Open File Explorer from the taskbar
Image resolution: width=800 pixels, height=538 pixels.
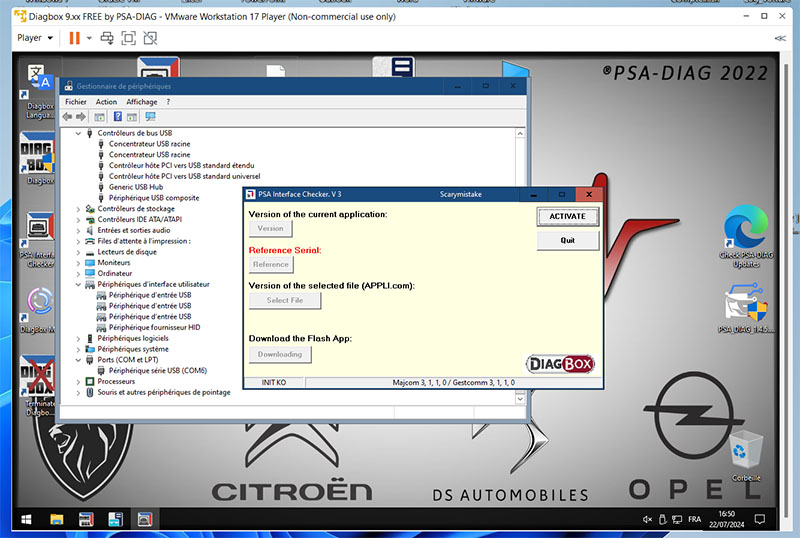57,520
